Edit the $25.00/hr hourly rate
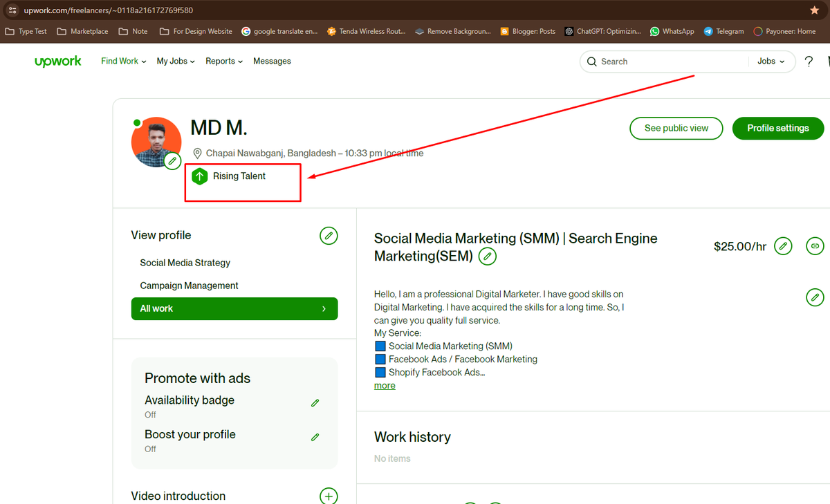The image size is (830, 504). pos(782,246)
